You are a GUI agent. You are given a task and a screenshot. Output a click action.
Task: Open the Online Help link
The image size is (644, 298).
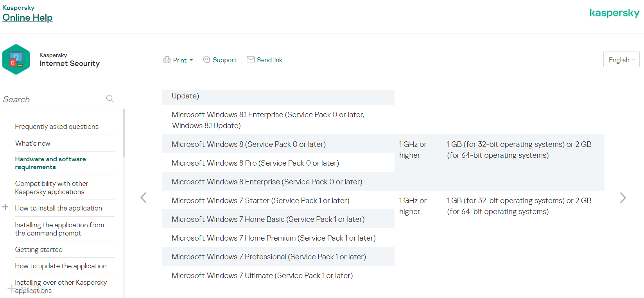point(27,18)
